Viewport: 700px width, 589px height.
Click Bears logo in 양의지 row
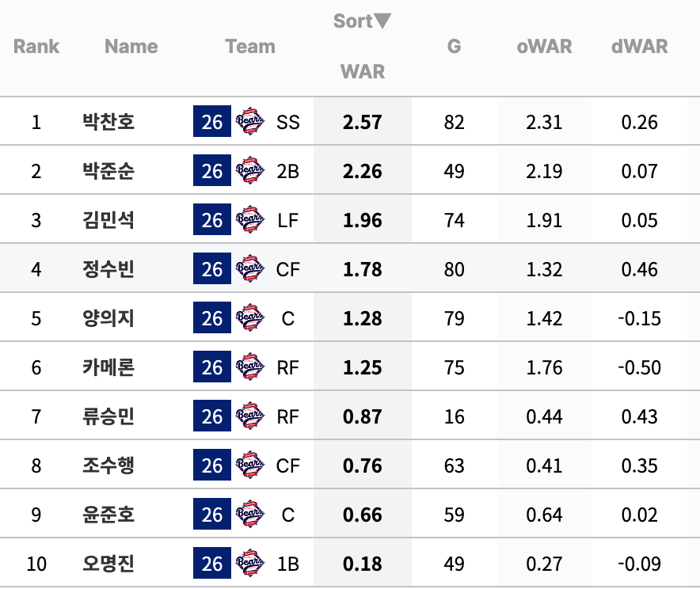click(x=249, y=317)
